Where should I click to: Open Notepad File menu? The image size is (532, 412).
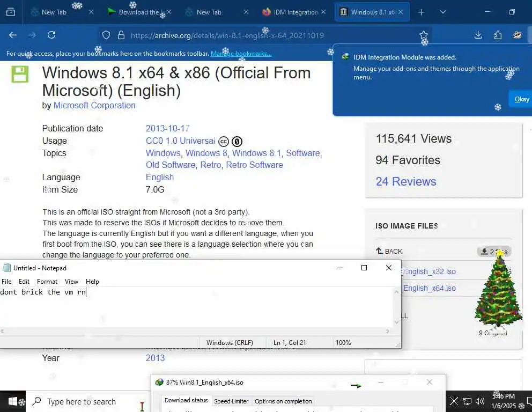[x=6, y=282]
